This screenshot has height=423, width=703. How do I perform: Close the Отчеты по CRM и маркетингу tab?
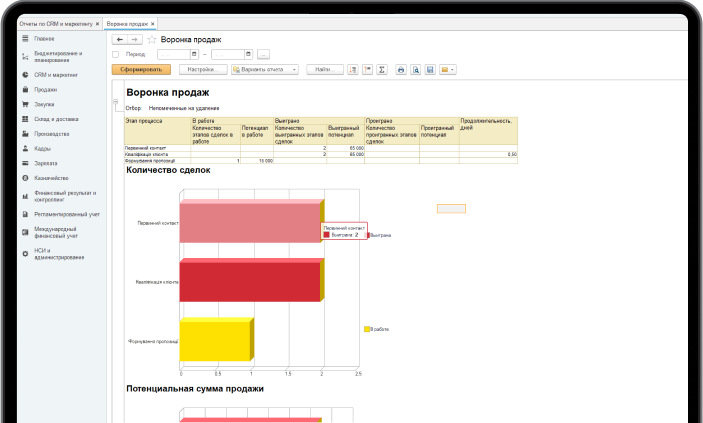[97, 24]
